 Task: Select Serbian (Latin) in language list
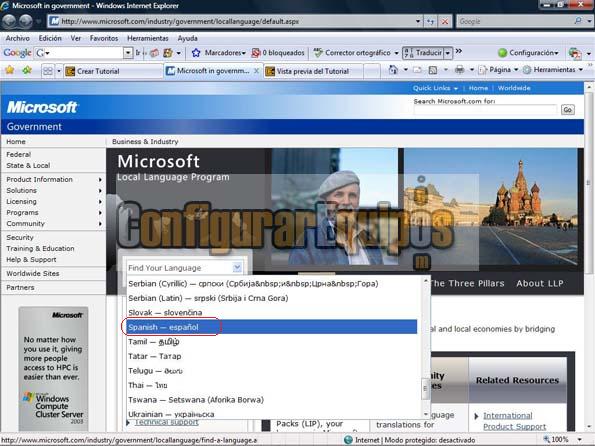point(272,298)
